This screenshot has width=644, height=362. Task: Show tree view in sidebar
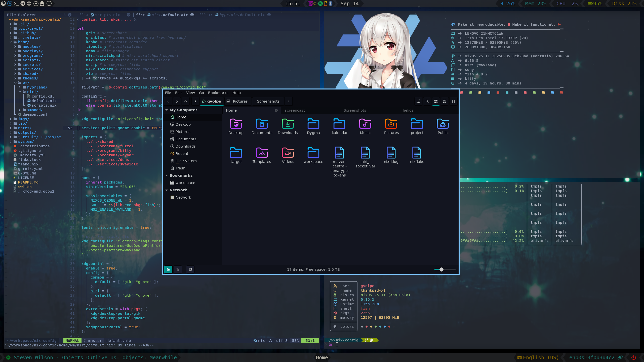click(x=178, y=269)
